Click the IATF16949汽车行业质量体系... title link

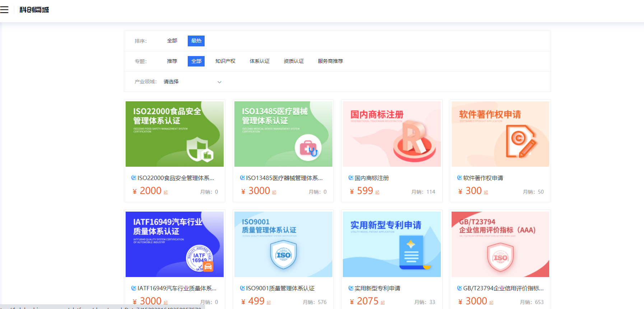pos(177,288)
